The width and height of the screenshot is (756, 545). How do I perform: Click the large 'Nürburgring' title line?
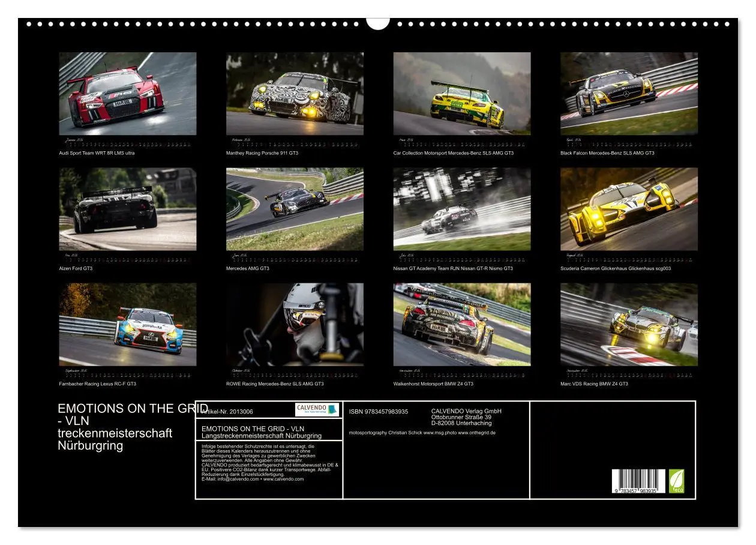[x=91, y=445]
